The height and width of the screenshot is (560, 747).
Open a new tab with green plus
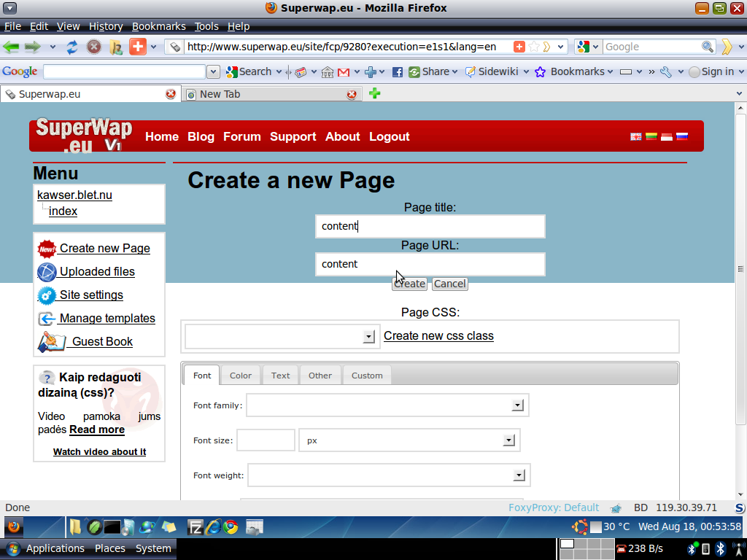coord(374,93)
